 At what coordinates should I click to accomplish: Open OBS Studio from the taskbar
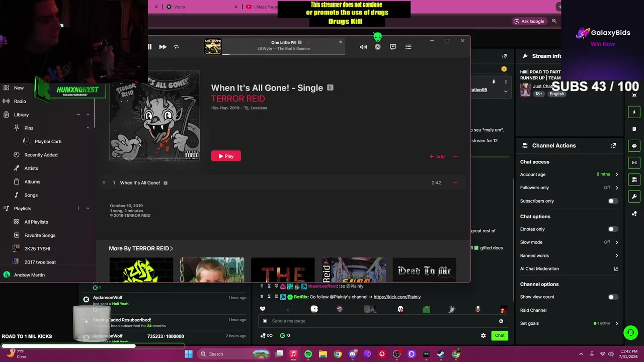click(396, 354)
